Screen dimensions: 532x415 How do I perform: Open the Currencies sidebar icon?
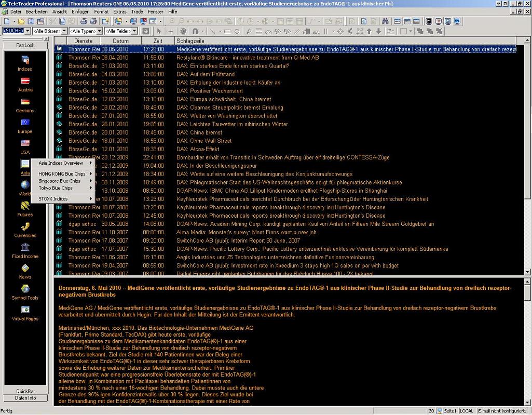click(x=25, y=226)
